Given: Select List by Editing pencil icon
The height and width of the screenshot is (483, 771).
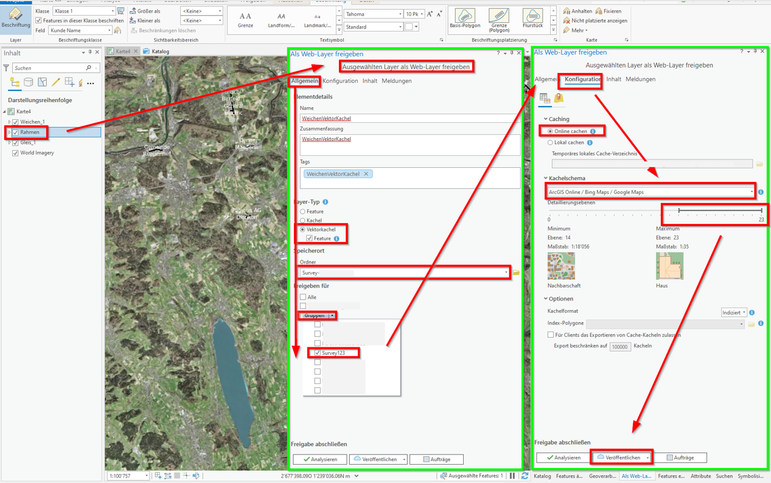Looking at the screenshot, I should pos(56,82).
